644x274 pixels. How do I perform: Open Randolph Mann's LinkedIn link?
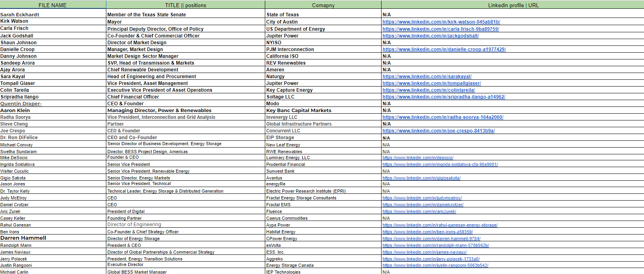tap(436, 245)
